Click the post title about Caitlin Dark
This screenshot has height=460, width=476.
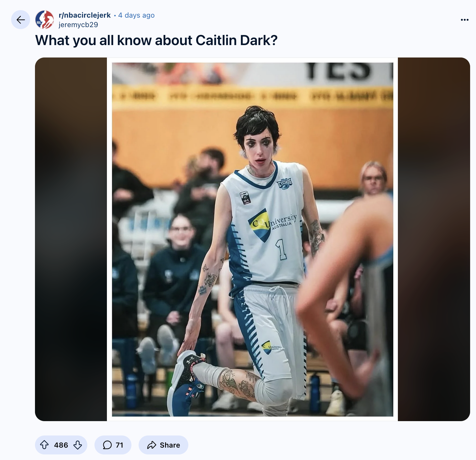[x=156, y=41]
